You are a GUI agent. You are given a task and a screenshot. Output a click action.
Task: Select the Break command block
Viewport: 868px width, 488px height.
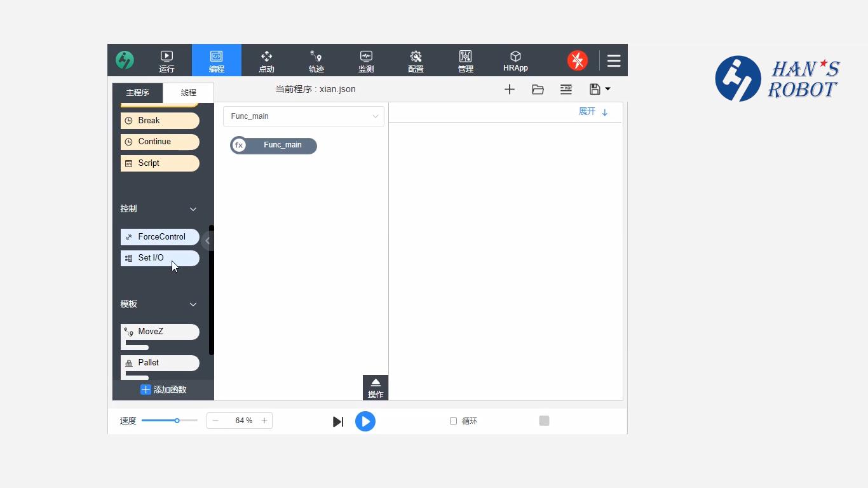coord(160,121)
